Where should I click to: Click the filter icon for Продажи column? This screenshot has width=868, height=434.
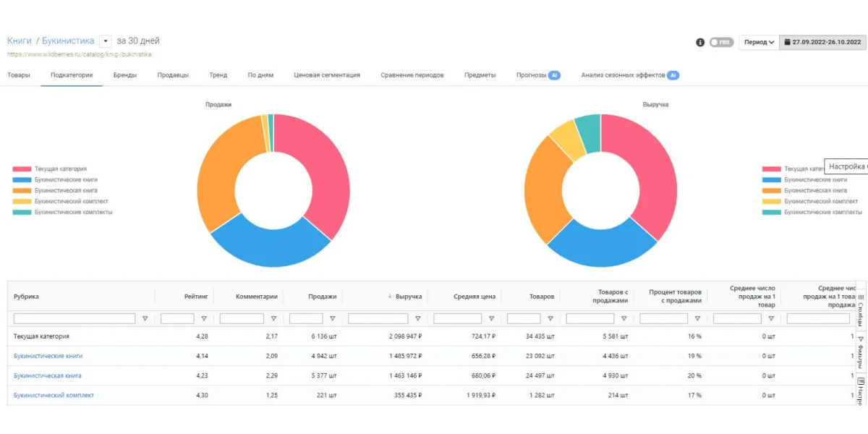click(333, 318)
